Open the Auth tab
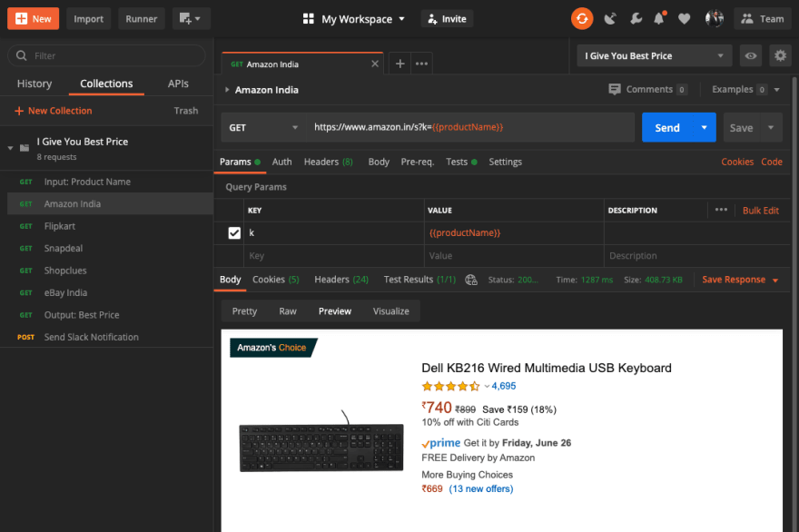Viewport: 799px width, 532px height. point(281,162)
